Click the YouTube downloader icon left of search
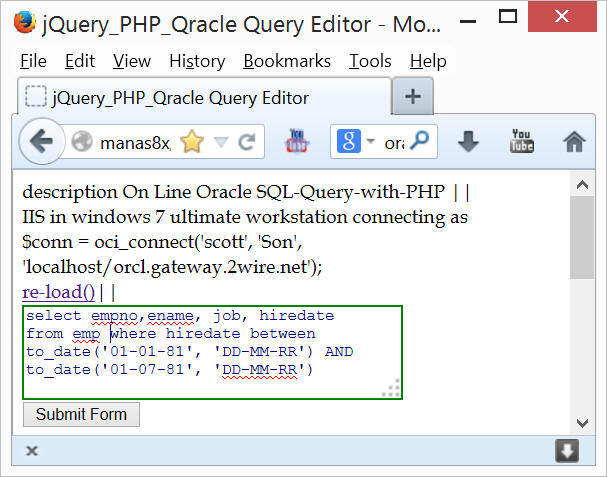 click(x=298, y=142)
